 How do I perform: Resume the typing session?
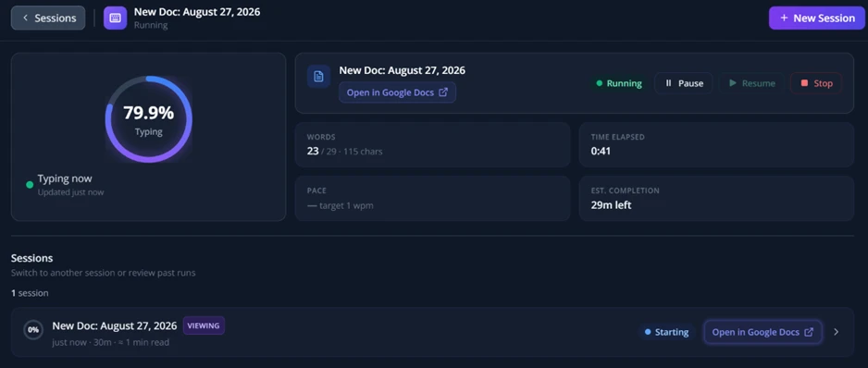[x=751, y=83]
